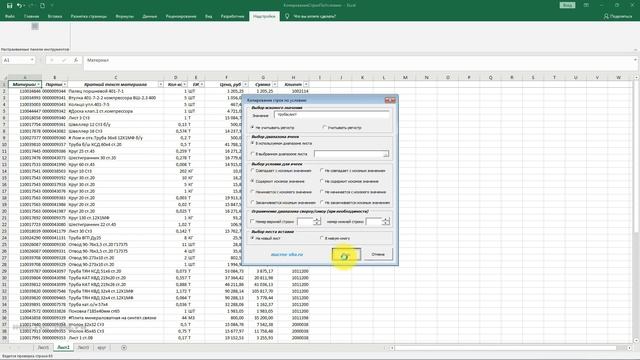Click the Отмена button in the dialog
The height and width of the screenshot is (360, 640).
click(378, 254)
